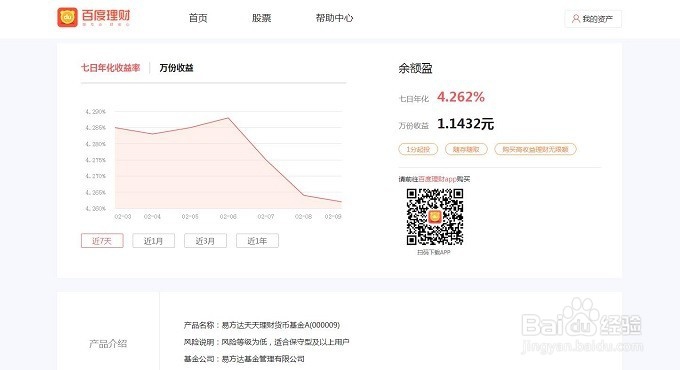
Task: Click the 我的资产 button
Action: pos(593,19)
